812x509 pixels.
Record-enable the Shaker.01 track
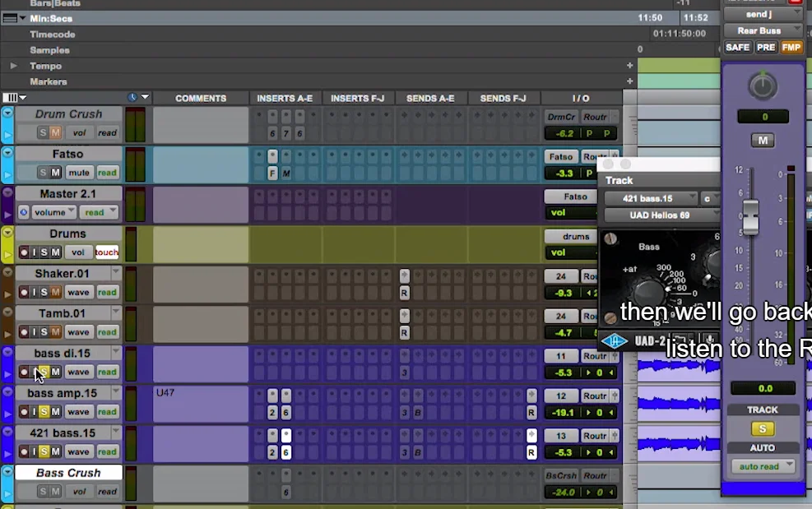pos(24,292)
